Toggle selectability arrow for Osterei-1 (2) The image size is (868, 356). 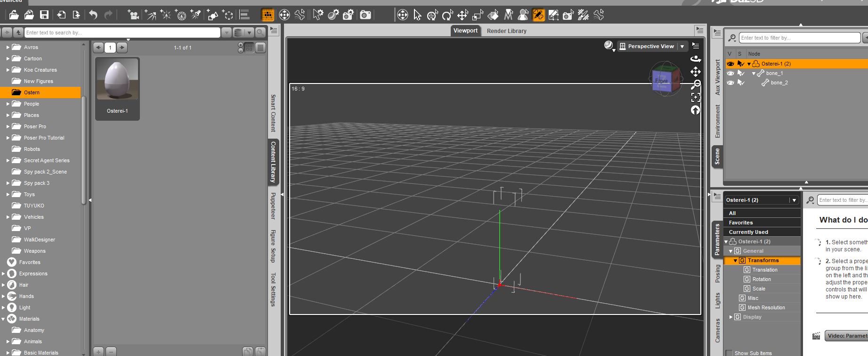pyautogui.click(x=741, y=64)
